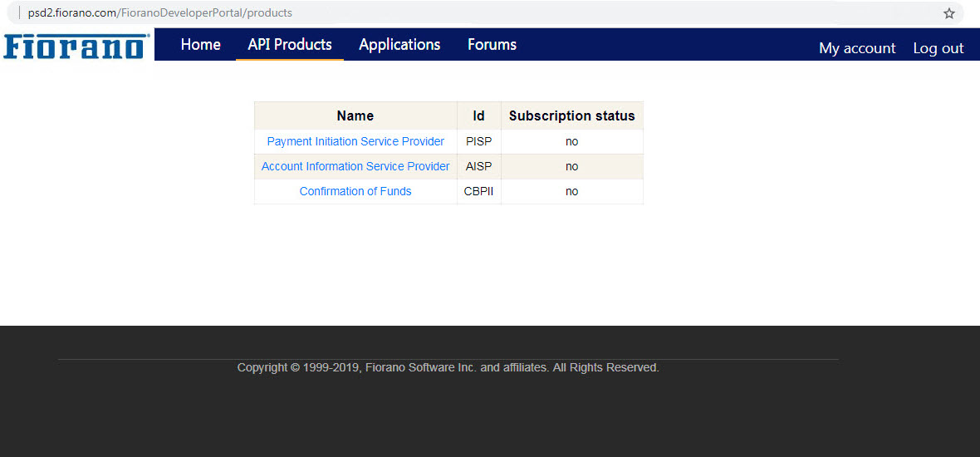Select the CBPII id cell

pyautogui.click(x=478, y=191)
